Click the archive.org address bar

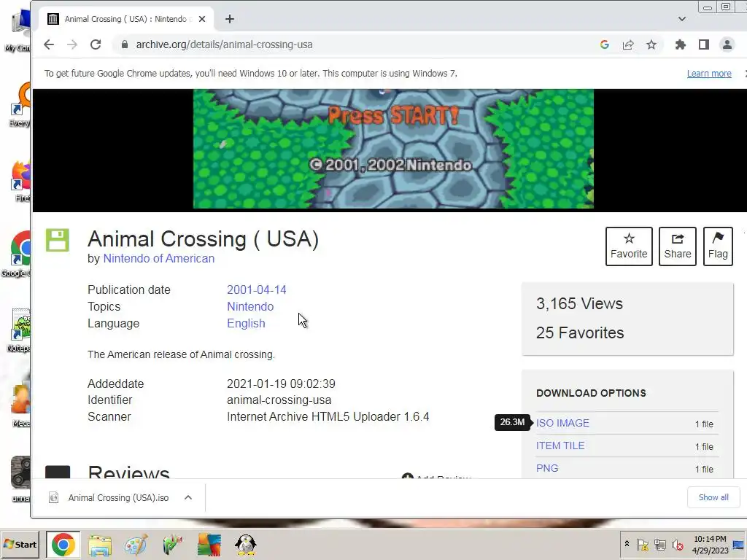352,44
